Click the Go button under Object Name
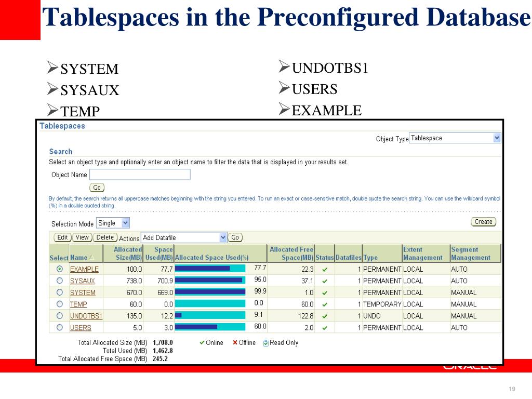This screenshot has width=532, height=399. pyautogui.click(x=97, y=187)
